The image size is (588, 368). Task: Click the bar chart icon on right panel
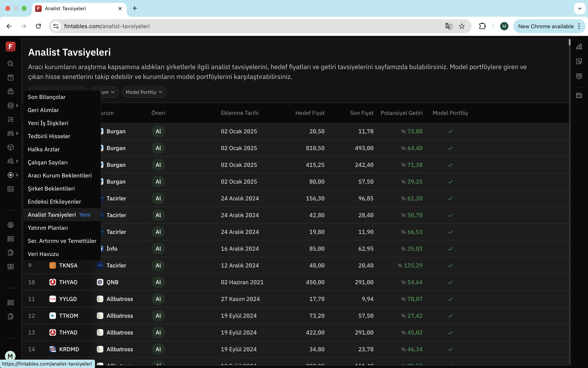(579, 46)
